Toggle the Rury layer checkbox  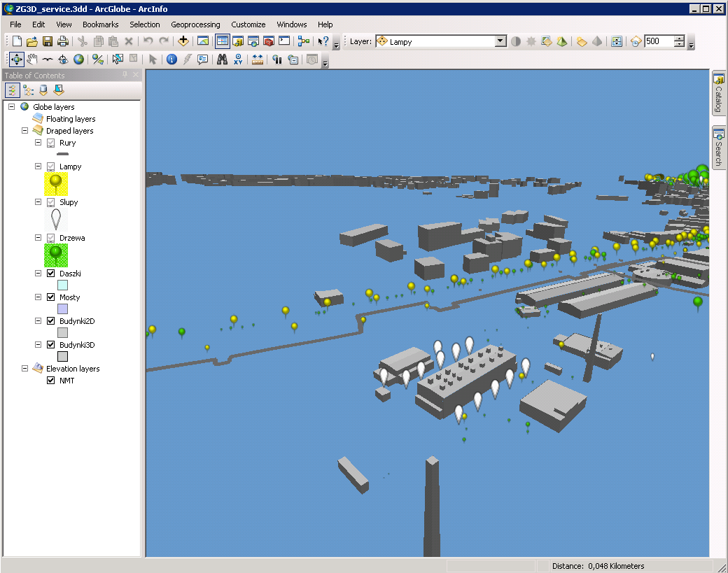51,143
